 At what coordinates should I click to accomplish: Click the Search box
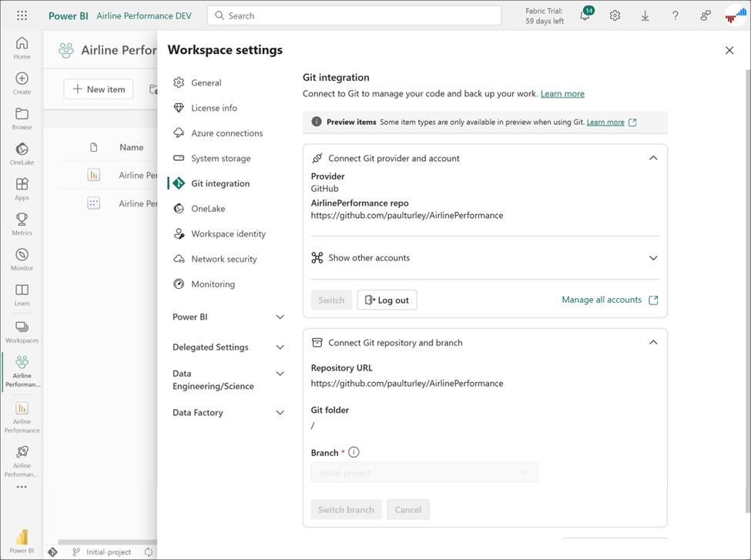coord(354,15)
